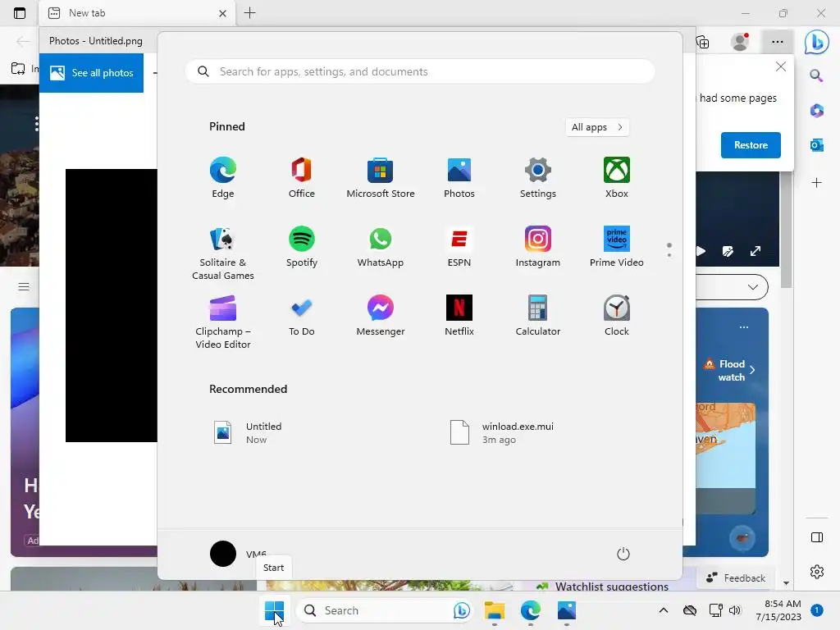Screen dimensions: 840x630
Task: Open new tab in Edge
Action: [x=249, y=13]
